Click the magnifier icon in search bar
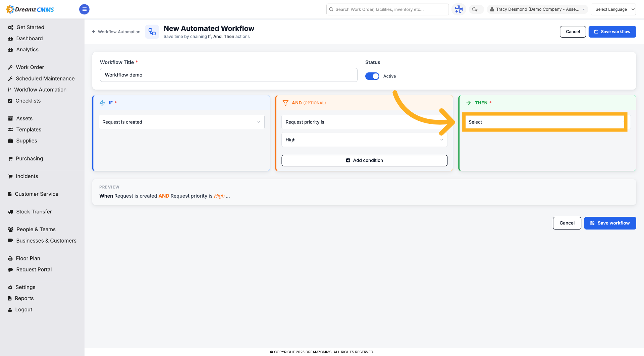This screenshot has width=644, height=356. click(x=331, y=9)
